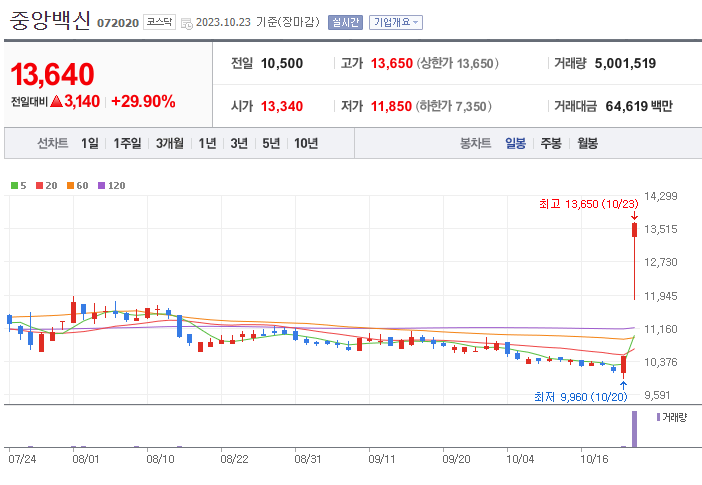
Task: Show the 3년 line chart
Action: (x=239, y=143)
